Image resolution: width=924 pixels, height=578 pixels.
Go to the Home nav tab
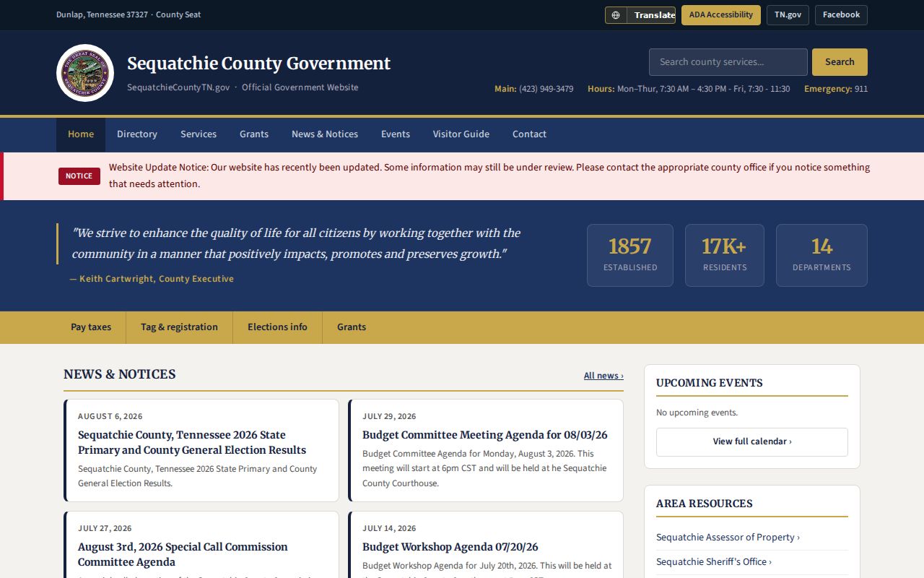coord(81,134)
